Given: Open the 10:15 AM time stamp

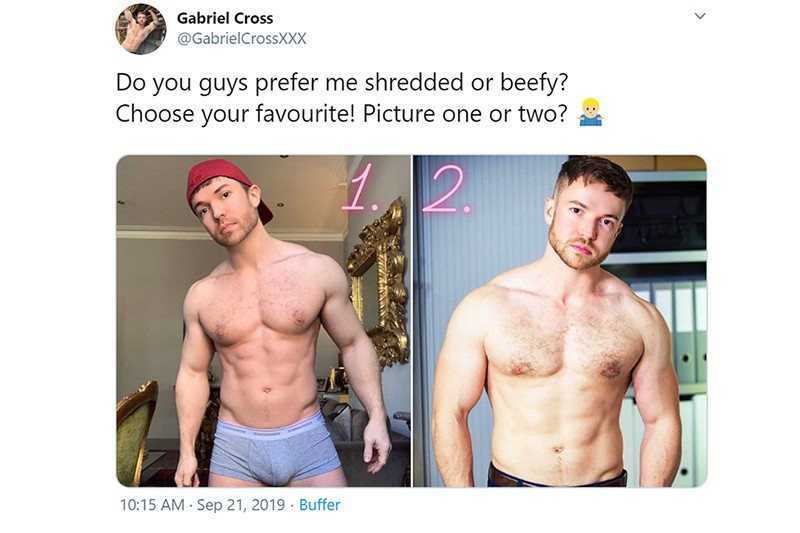Looking at the screenshot, I should [152, 505].
